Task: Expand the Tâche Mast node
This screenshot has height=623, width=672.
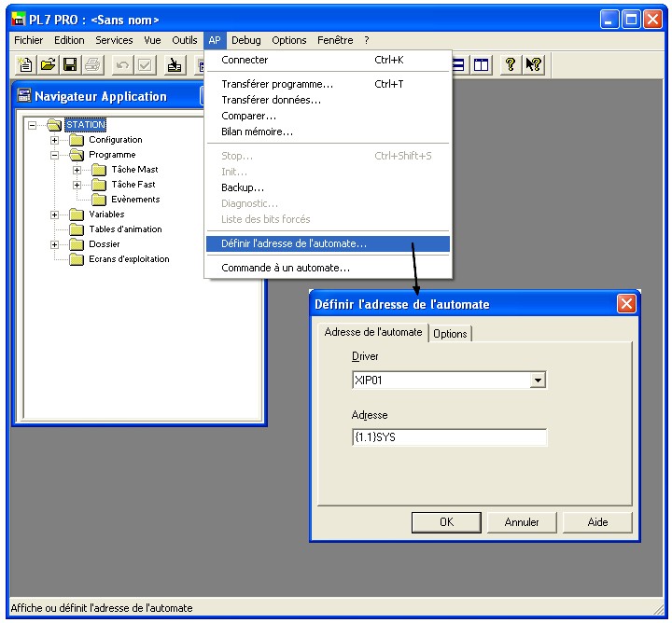Action: point(77,170)
